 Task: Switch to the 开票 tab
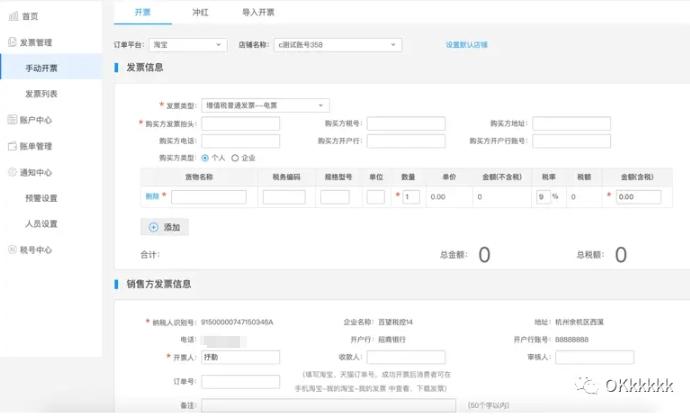143,12
